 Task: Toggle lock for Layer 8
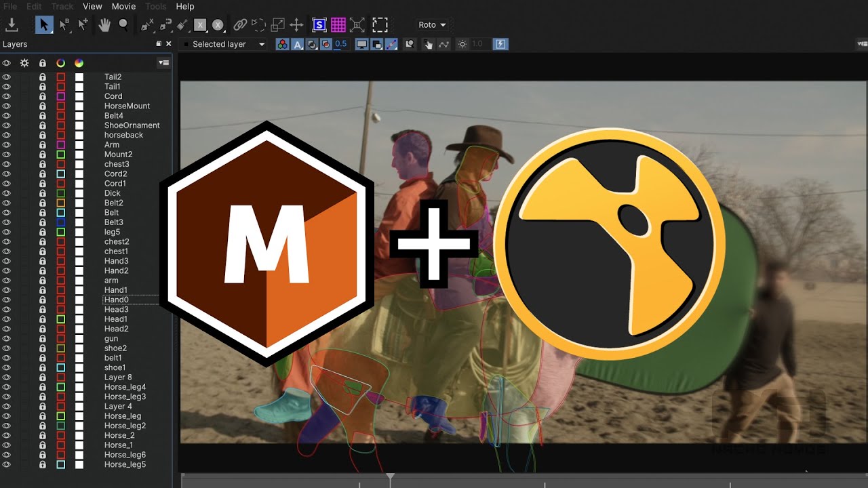tap(42, 378)
